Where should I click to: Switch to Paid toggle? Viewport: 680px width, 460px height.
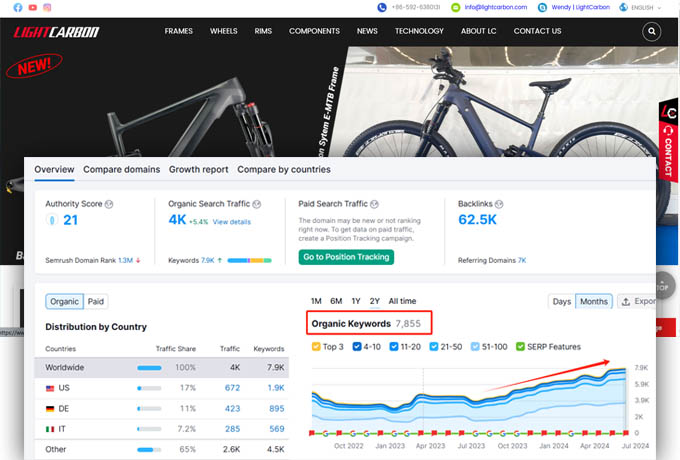click(x=96, y=302)
